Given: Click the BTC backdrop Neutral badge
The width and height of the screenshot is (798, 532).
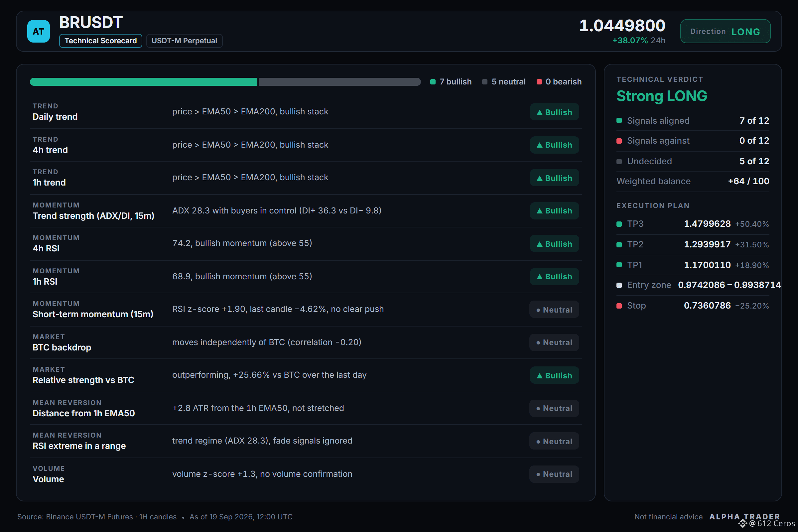Looking at the screenshot, I should [554, 342].
